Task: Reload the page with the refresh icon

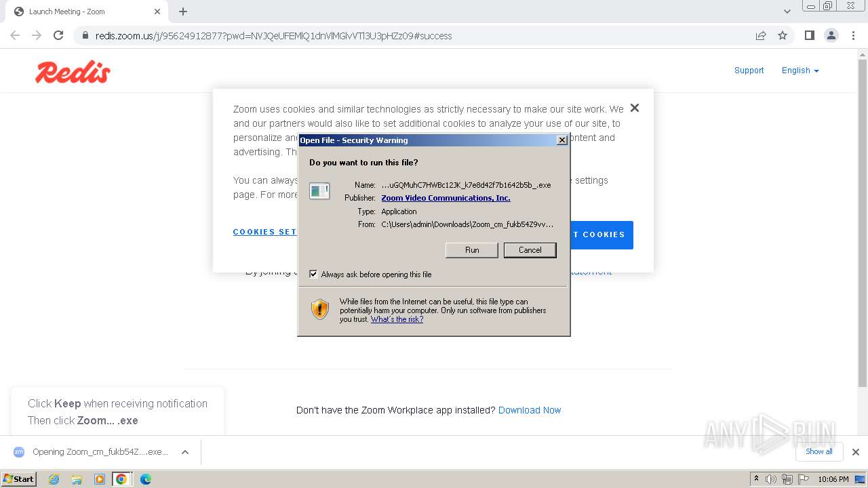Action: coord(58,35)
